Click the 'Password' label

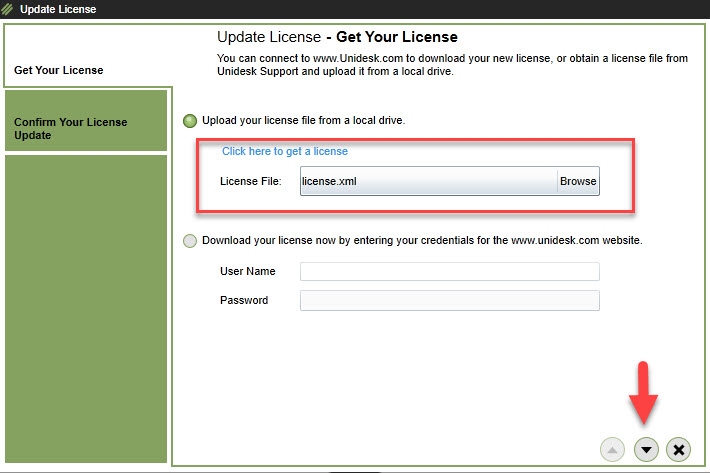coord(244,300)
